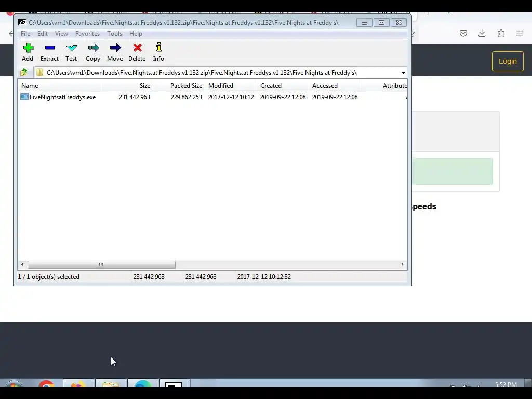The height and width of the screenshot is (399, 532).
Task: Click the address path input field
Action: [217, 73]
